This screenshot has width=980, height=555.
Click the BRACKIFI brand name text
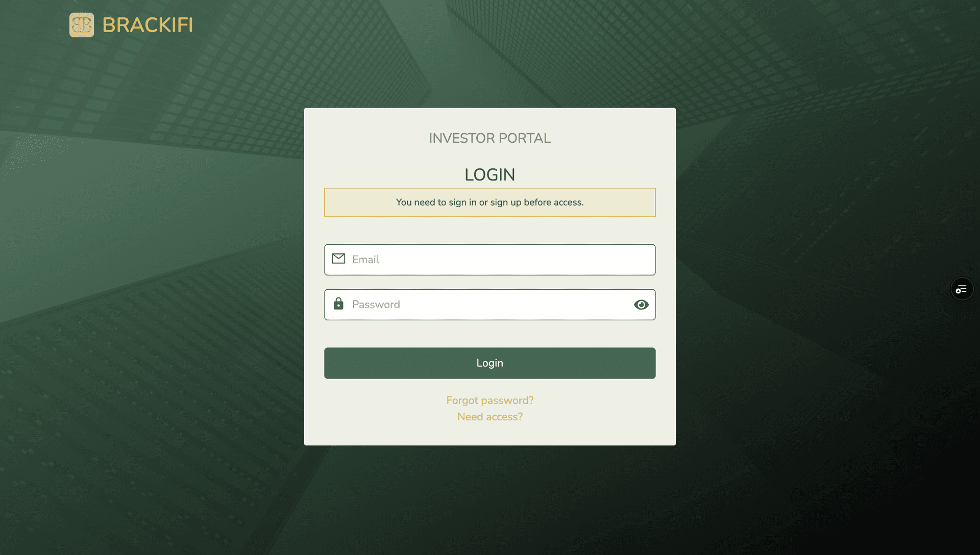pos(148,25)
